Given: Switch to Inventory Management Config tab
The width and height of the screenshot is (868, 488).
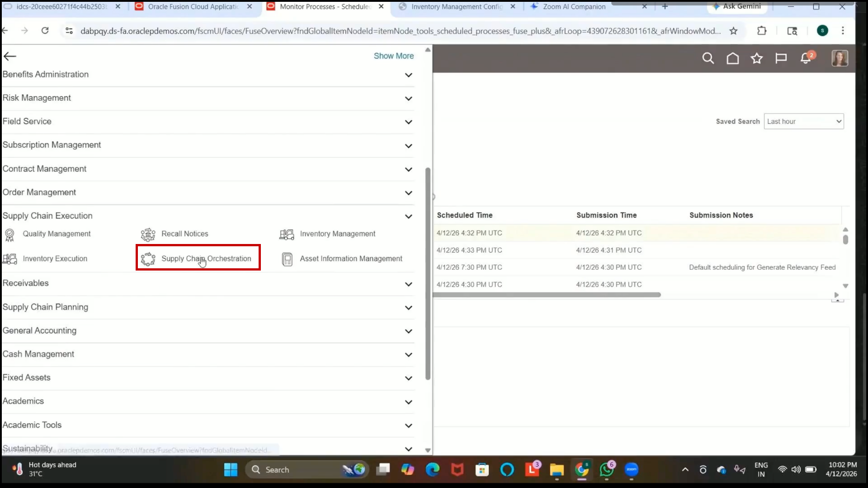Looking at the screenshot, I should [x=457, y=7].
